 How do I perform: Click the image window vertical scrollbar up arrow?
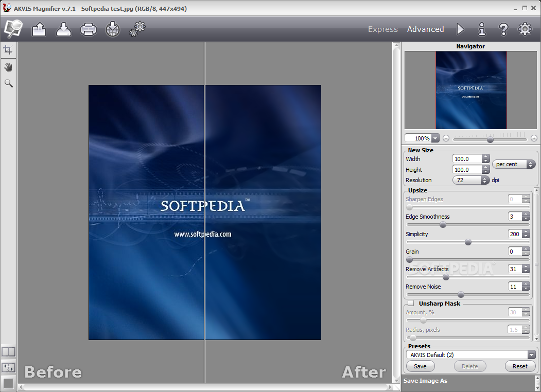[396, 45]
